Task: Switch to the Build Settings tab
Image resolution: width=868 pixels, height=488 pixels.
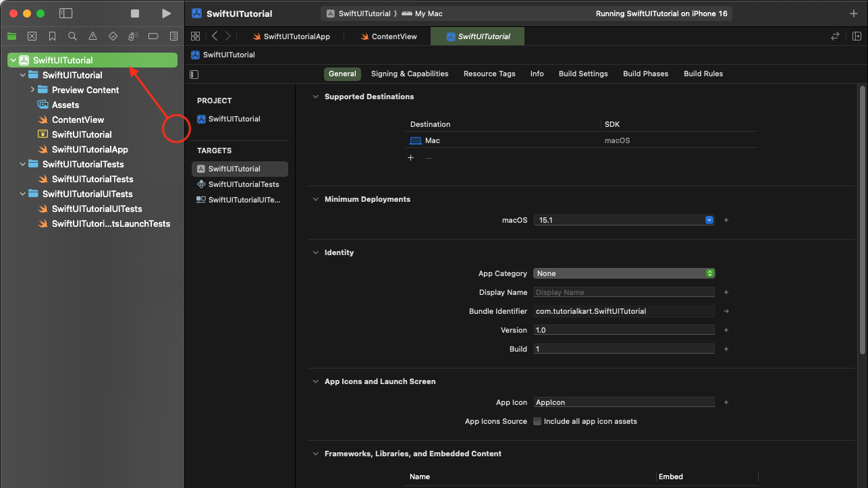Action: (x=583, y=74)
